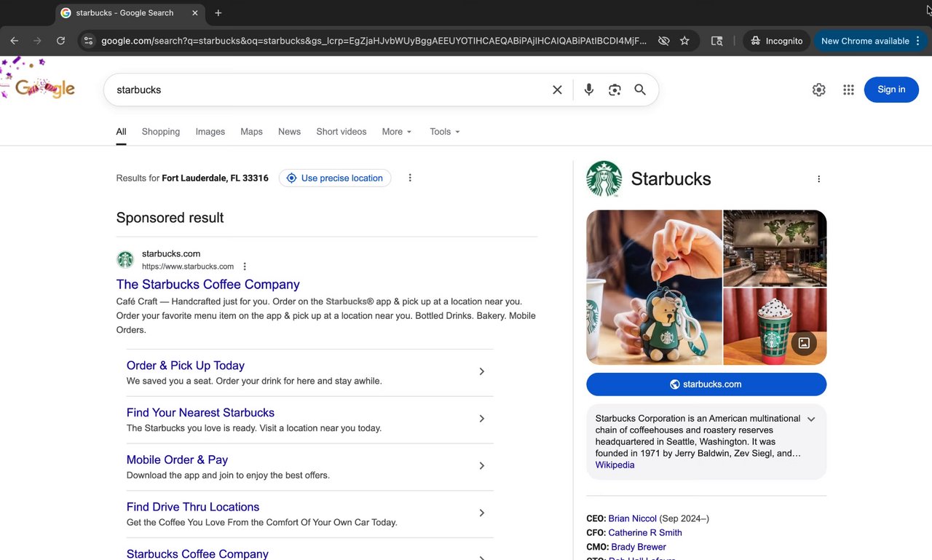Click the tracking protection eye icon

(x=663, y=41)
